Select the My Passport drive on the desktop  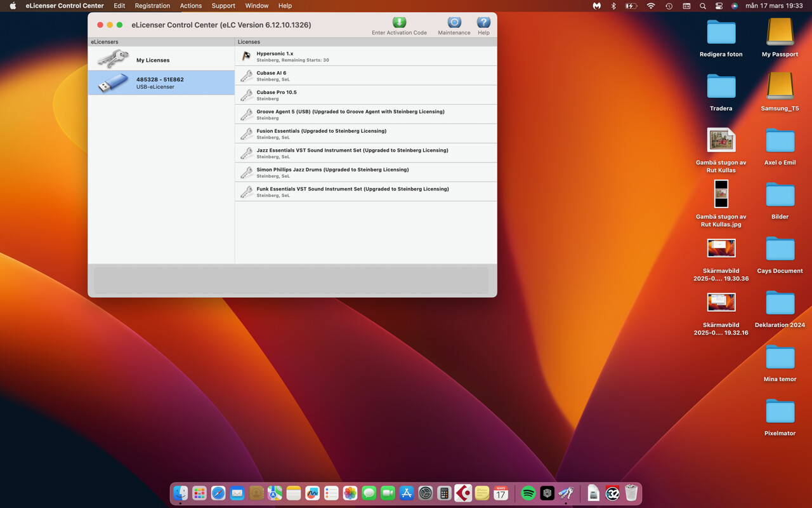pyautogui.click(x=780, y=32)
